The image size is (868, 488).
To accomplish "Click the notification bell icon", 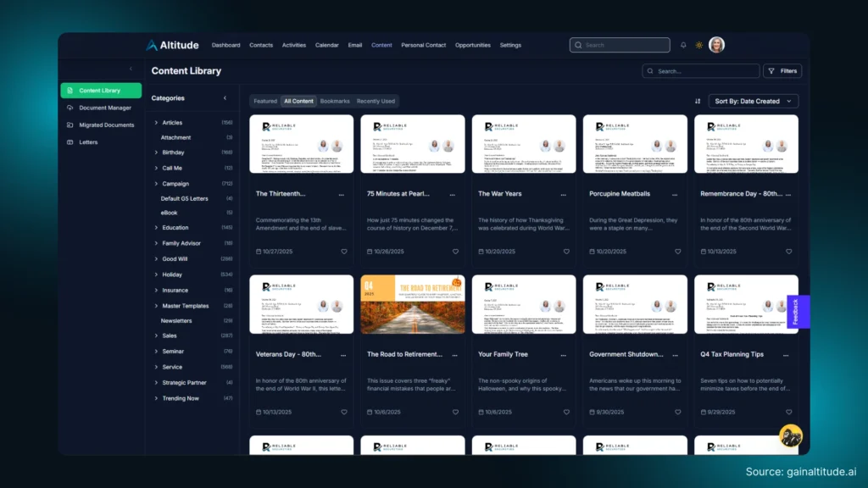I will (683, 45).
